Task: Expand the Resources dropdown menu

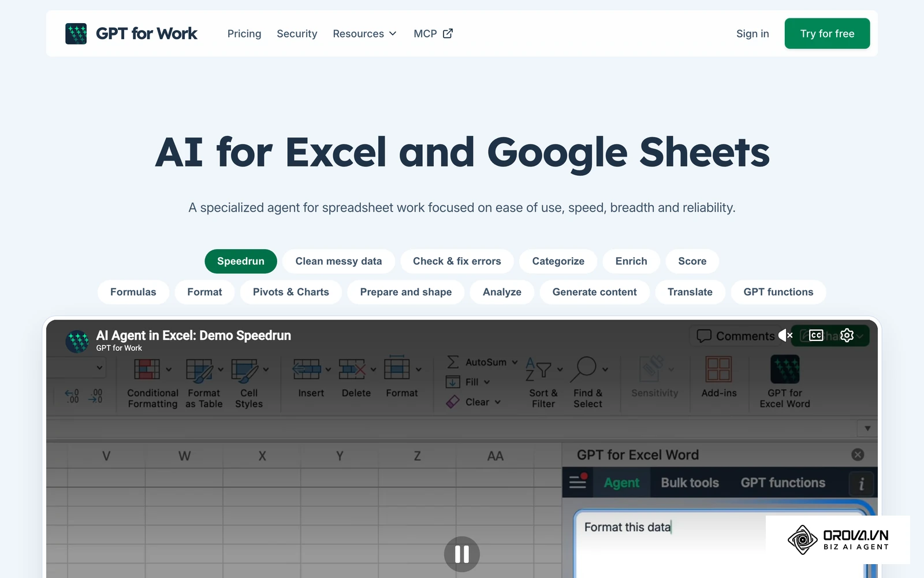Action: [364, 34]
